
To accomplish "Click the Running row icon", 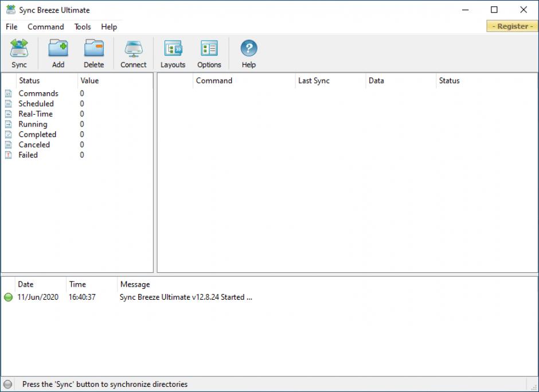I will click(9, 124).
